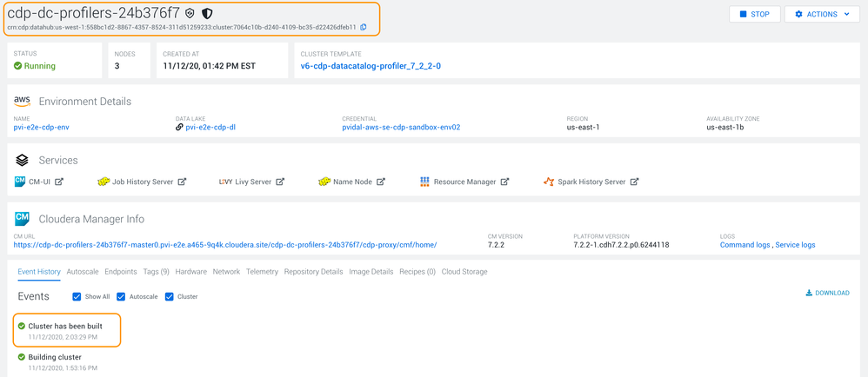The image size is (868, 377).
Task: Open Resource Manager external link icon
Action: click(504, 182)
